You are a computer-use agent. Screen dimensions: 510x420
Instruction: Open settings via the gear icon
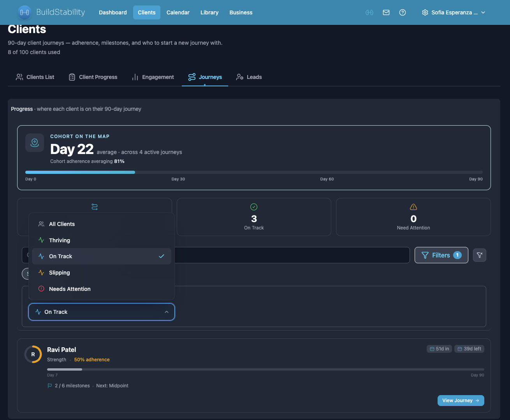(x=425, y=12)
